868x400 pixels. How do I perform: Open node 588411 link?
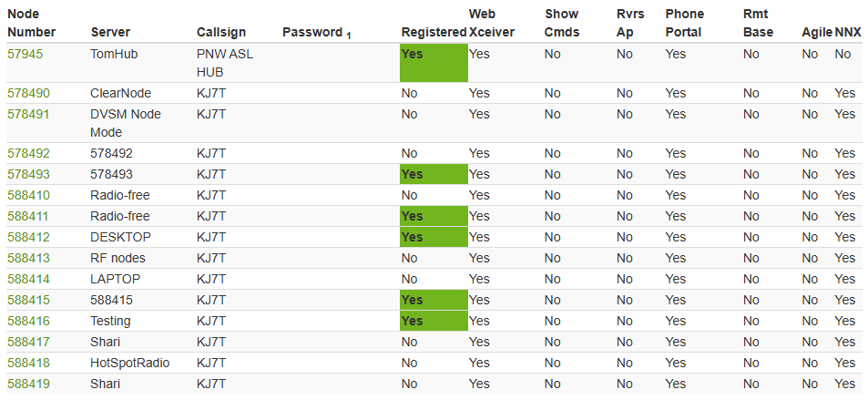[x=28, y=216]
